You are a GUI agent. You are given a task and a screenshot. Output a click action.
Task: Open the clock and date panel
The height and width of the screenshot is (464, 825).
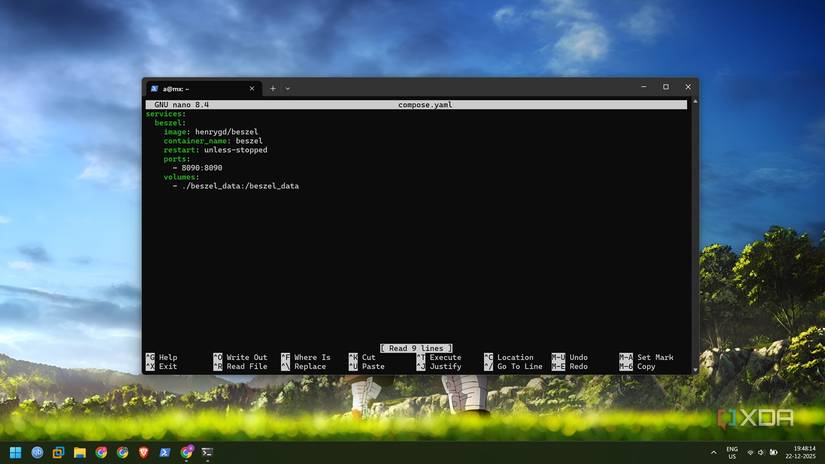pos(800,452)
